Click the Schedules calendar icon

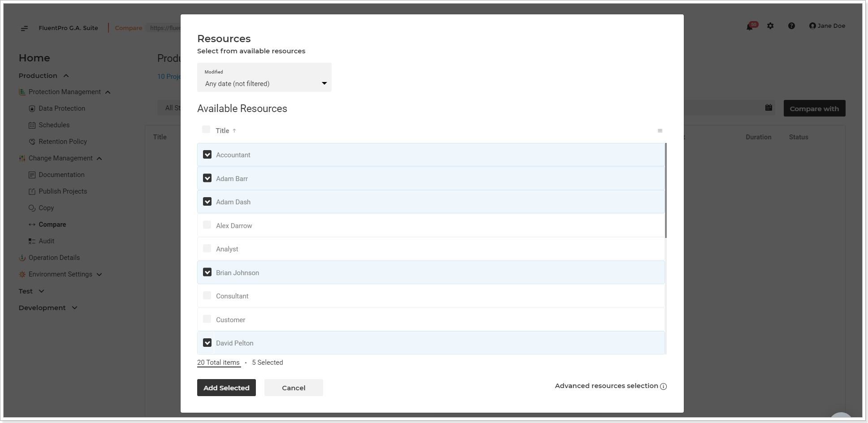tap(32, 125)
